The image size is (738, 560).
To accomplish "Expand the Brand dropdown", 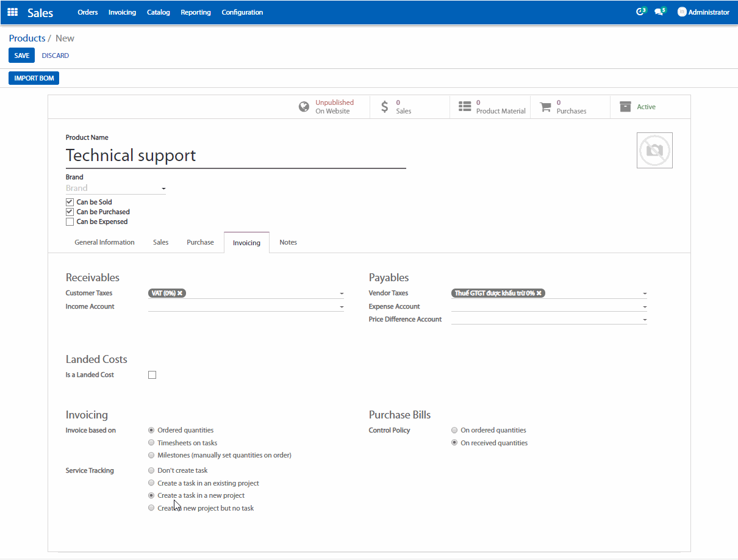I will [163, 189].
